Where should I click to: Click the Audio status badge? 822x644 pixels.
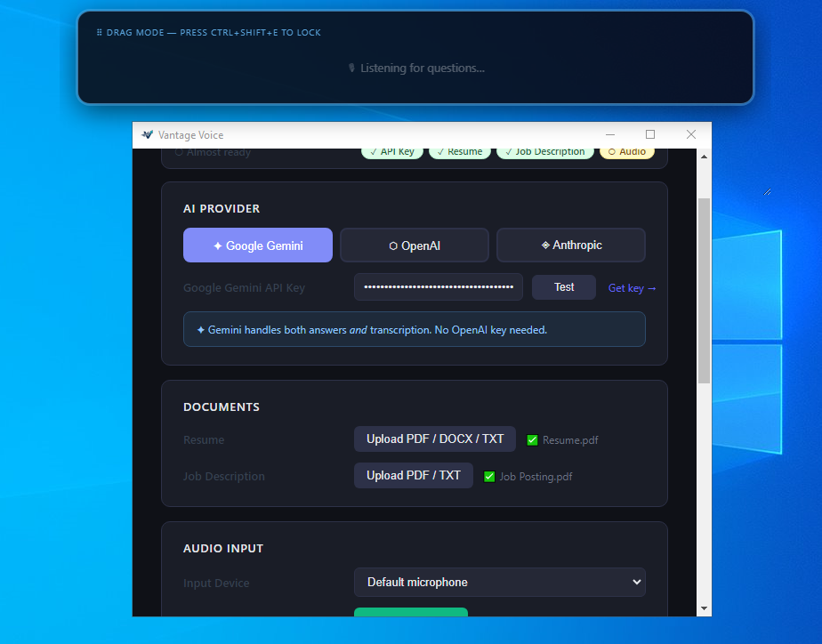[627, 152]
